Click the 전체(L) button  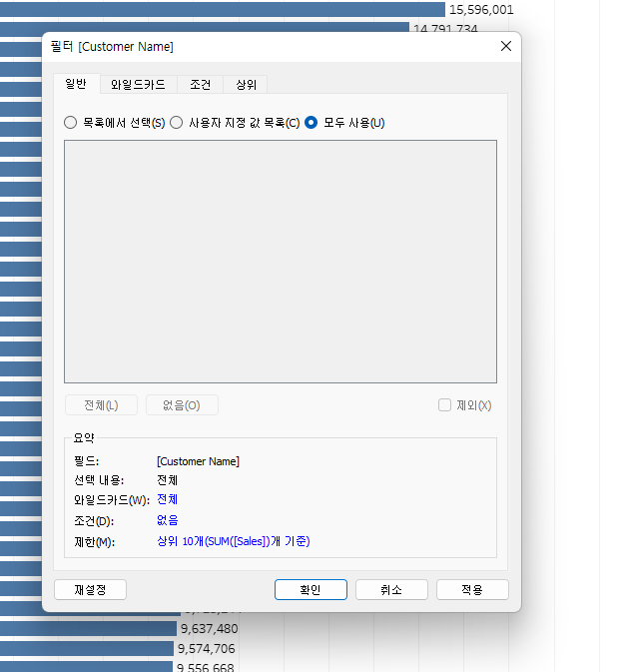[101, 405]
